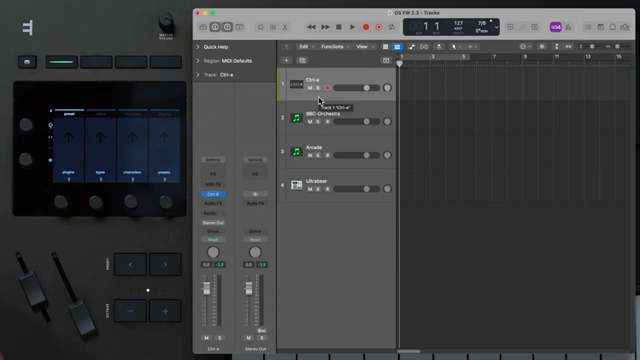Open the Editors scissors icon

pos(285,27)
